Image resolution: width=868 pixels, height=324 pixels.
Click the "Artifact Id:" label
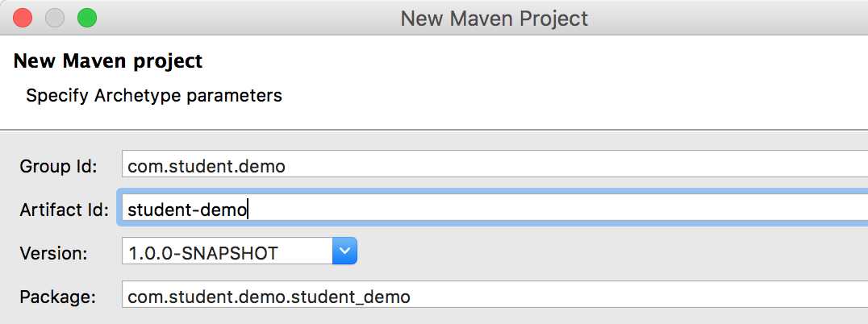click(64, 210)
